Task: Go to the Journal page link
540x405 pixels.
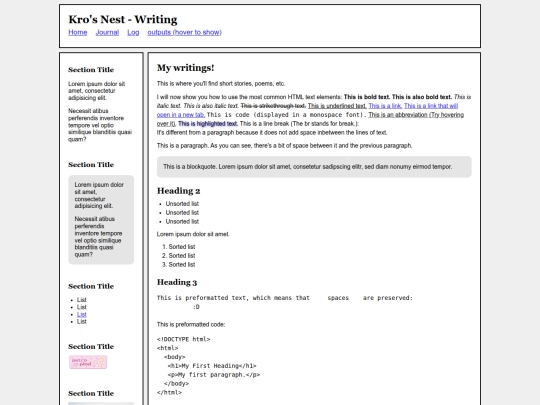Action: pyautogui.click(x=107, y=32)
